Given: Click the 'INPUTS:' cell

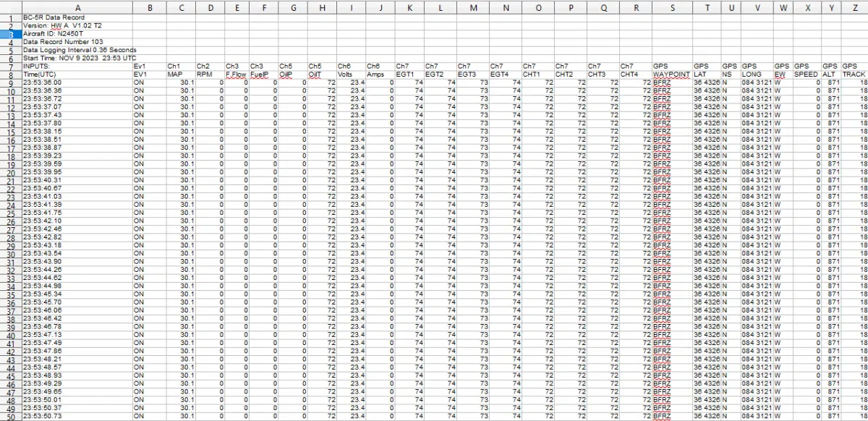Looking at the screenshot, I should tap(36, 66).
